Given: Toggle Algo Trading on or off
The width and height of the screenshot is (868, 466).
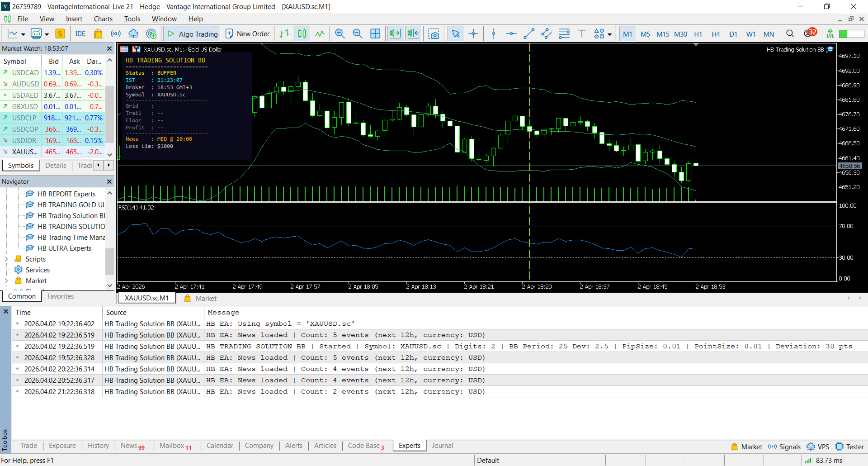Looking at the screenshot, I should (193, 34).
